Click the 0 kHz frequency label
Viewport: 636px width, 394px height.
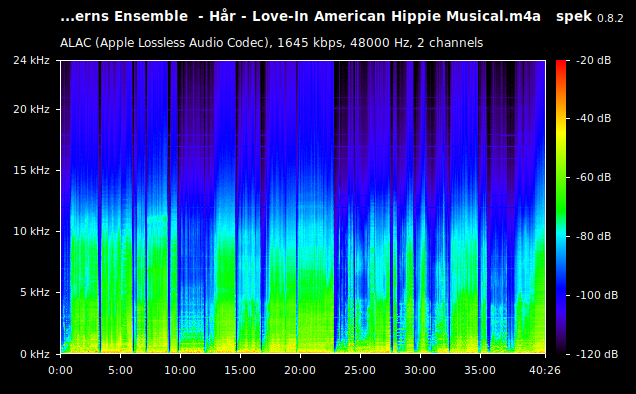coord(35,354)
